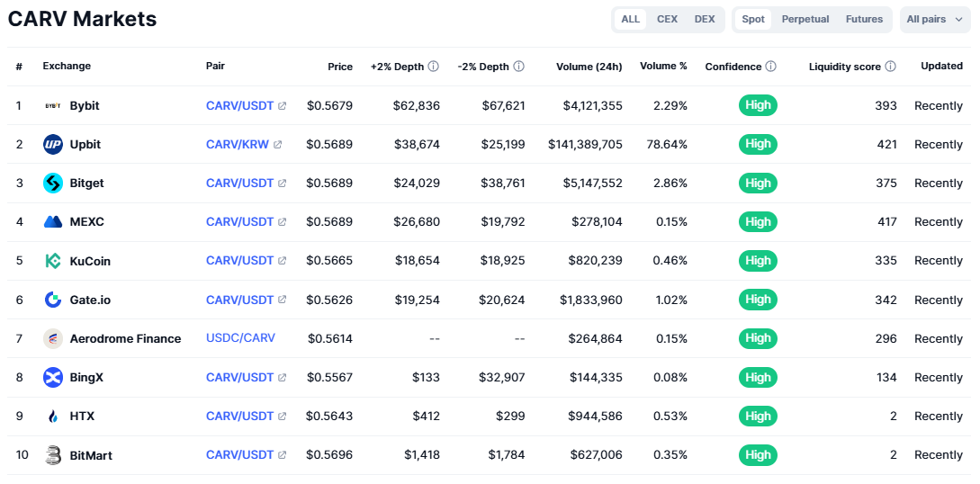Image resolution: width=980 pixels, height=484 pixels.
Task: Click the KuCoin exchange logo
Action: [53, 261]
